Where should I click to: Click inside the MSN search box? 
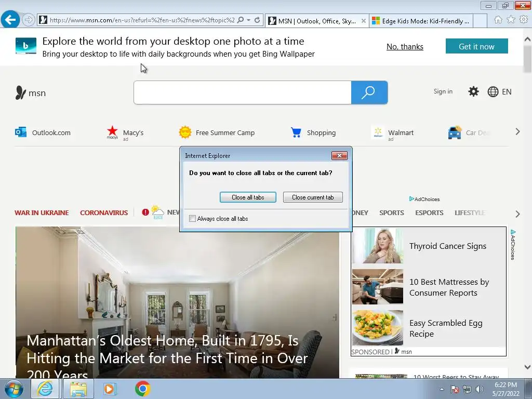pos(242,92)
